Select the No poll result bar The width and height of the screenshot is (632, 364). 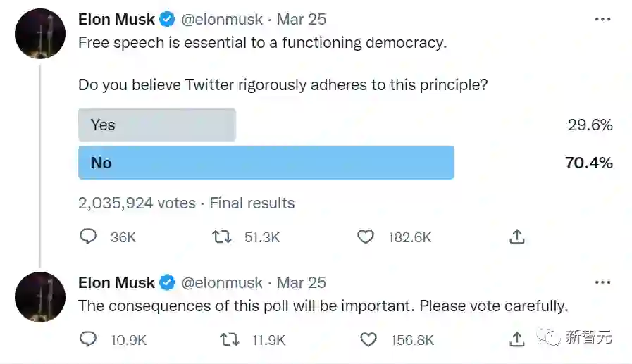pyautogui.click(x=266, y=163)
